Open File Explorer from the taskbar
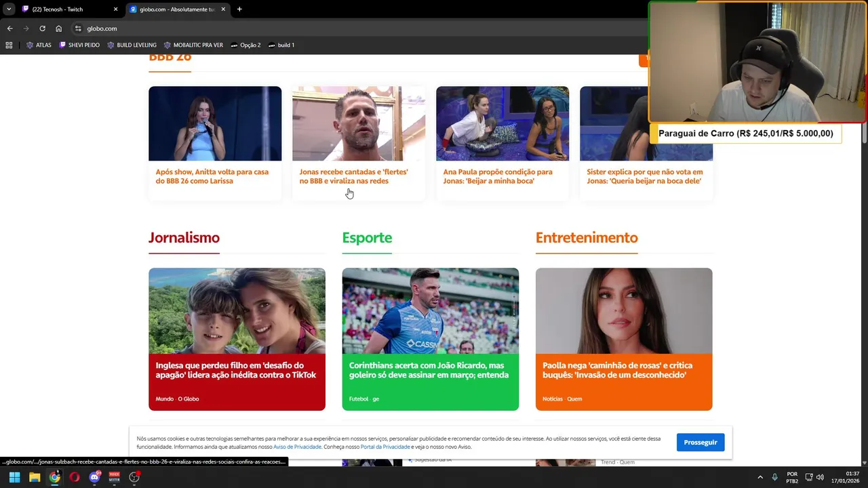868x488 pixels. pos(35,477)
